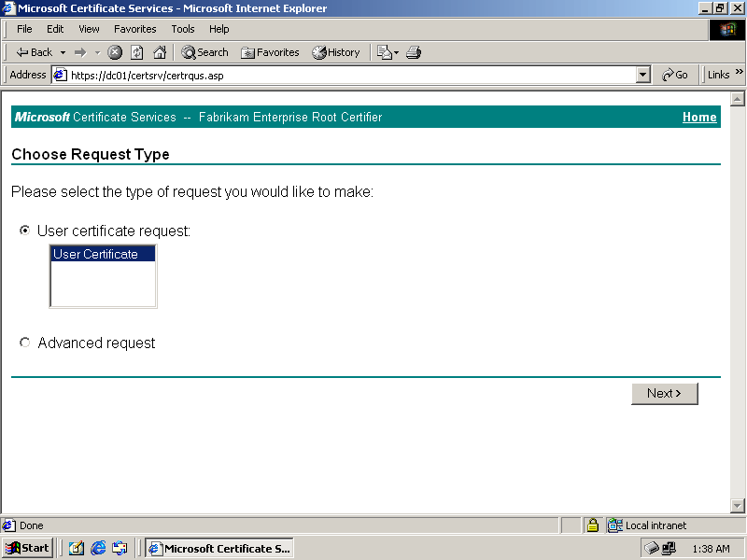Expand the Links toolbar chevron
The width and height of the screenshot is (747, 560).
740,73
